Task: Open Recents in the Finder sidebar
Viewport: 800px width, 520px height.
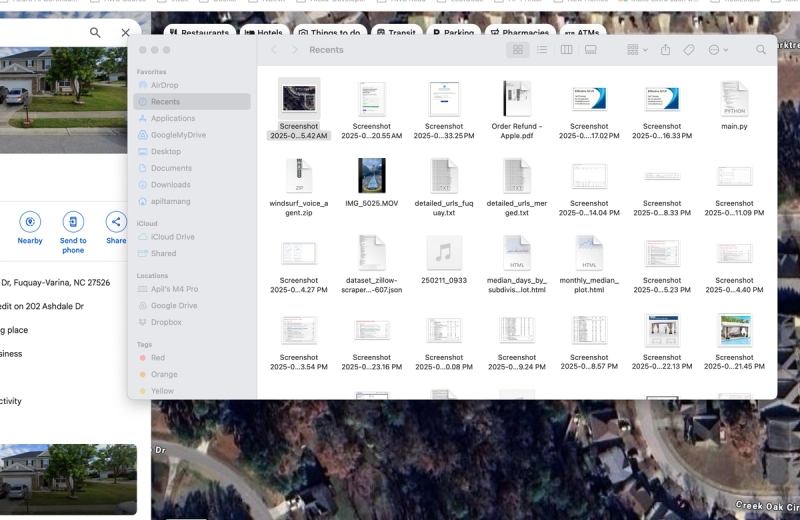Action: pyautogui.click(x=192, y=102)
